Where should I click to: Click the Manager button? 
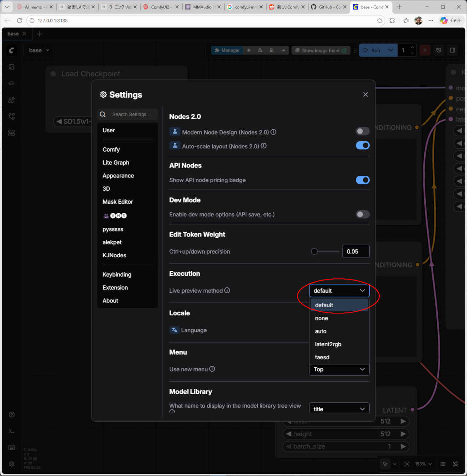tap(227, 50)
